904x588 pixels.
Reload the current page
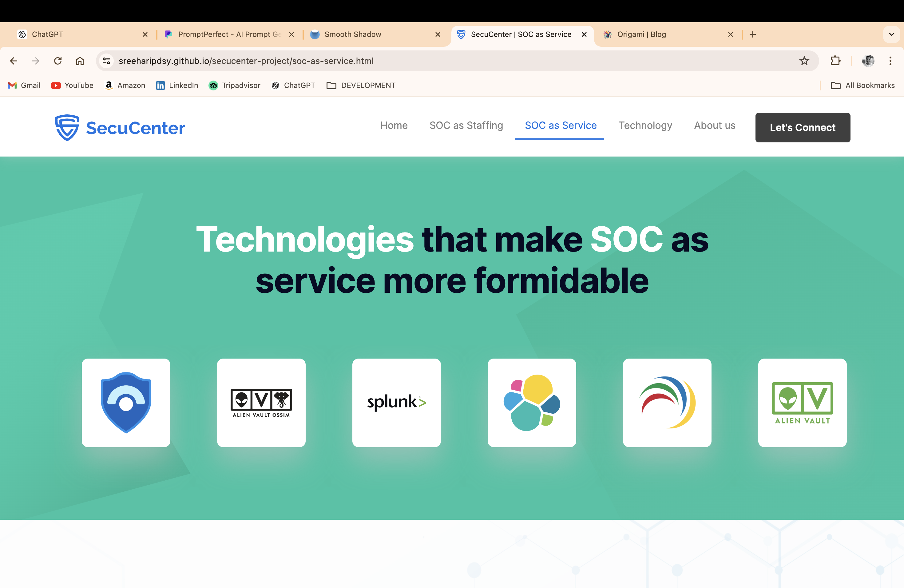58,61
